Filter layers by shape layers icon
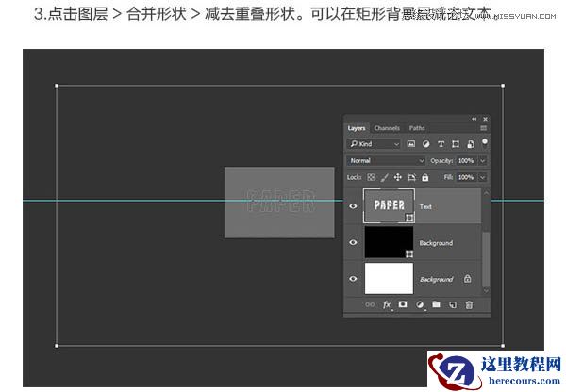Viewport: 566px width, 392px height. [456, 144]
